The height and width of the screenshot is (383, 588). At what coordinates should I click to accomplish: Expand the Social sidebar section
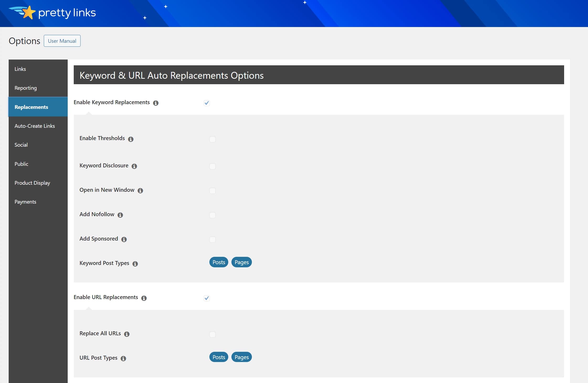21,144
